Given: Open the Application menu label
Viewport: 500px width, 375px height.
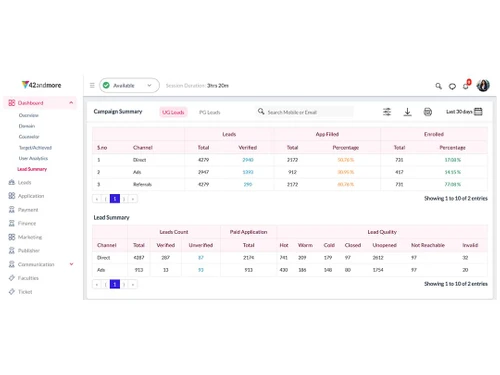Looking at the screenshot, I should [31, 196].
